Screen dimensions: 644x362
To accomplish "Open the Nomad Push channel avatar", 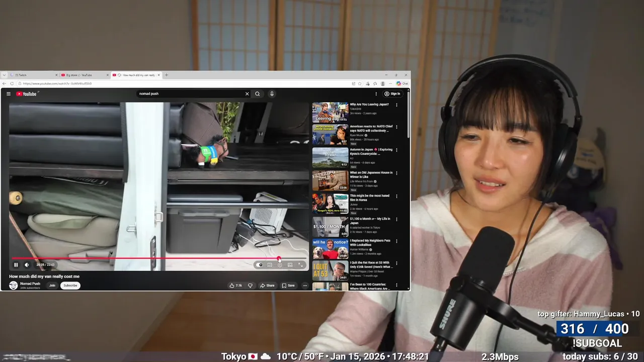I will [x=14, y=285].
